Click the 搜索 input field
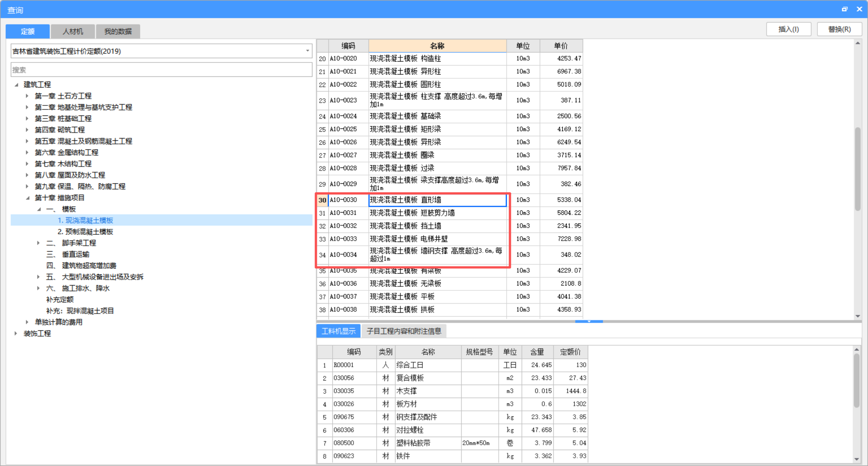Viewport: 868px width, 466px height. pos(161,70)
